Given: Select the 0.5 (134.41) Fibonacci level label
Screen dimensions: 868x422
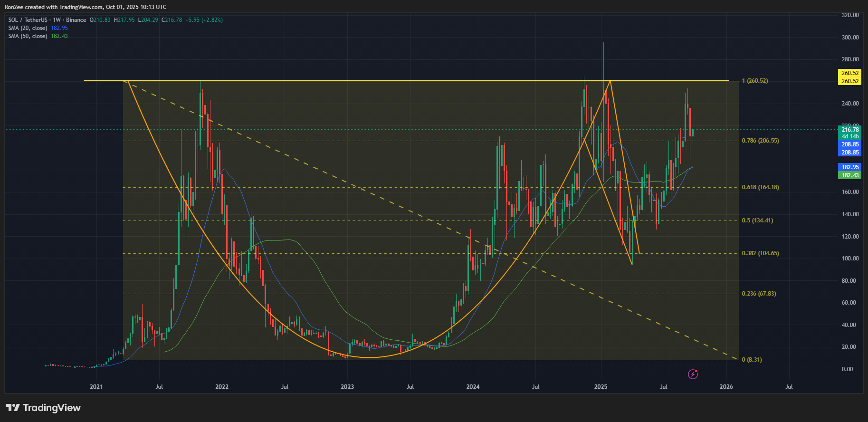Looking at the screenshot, I should click(x=757, y=221).
